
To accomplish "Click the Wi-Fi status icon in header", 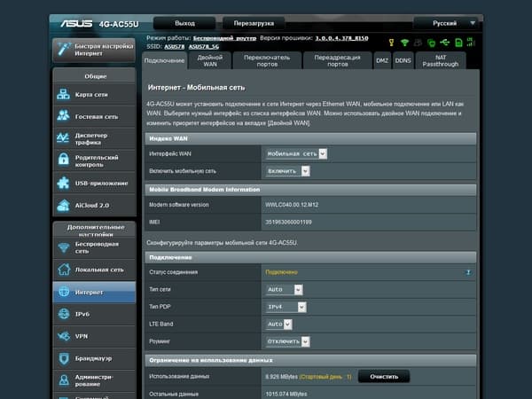I will 405,42.
